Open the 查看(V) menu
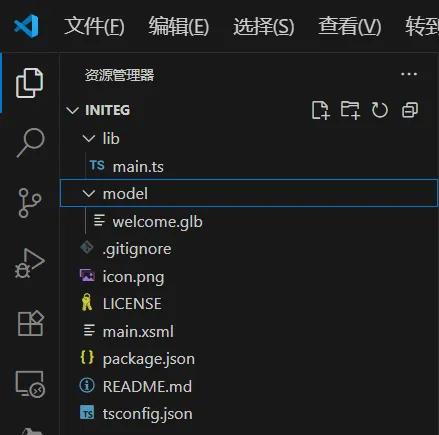 coord(350,26)
